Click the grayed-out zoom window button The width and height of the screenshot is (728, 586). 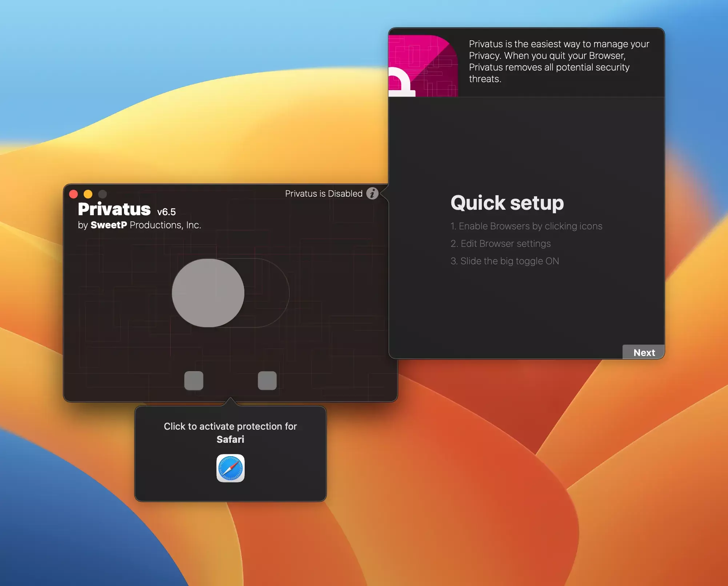coord(103,194)
